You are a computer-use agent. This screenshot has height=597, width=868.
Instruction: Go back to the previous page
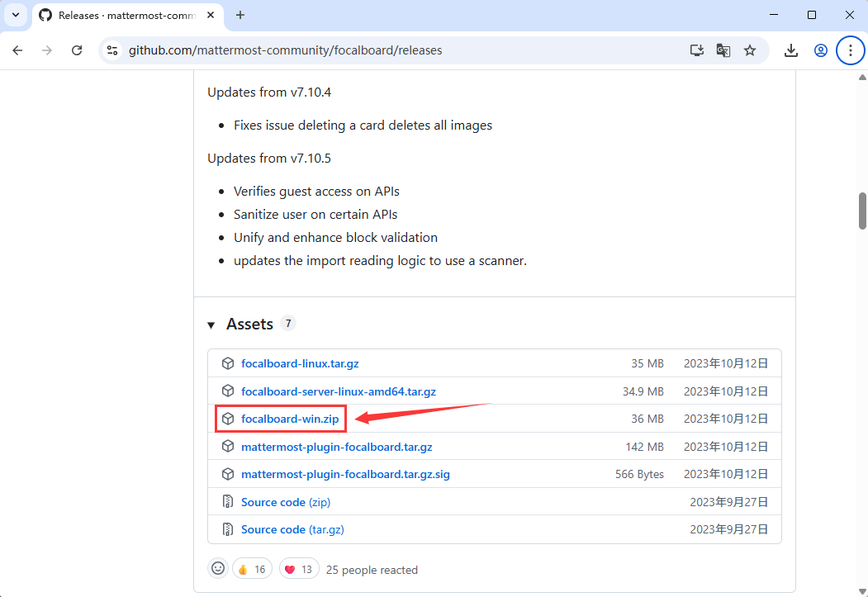point(17,50)
